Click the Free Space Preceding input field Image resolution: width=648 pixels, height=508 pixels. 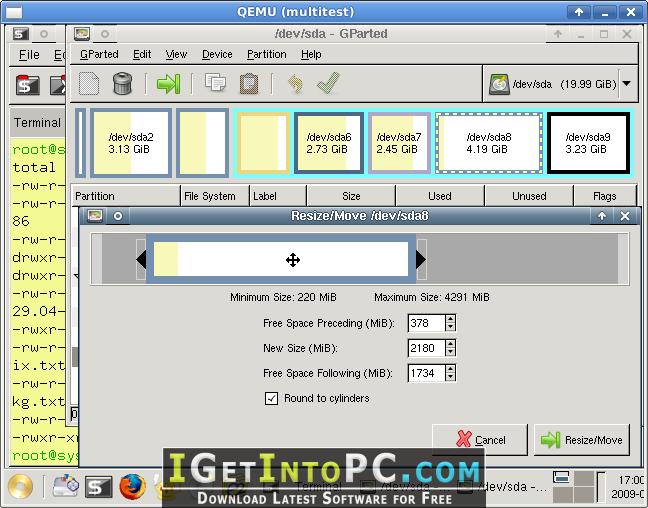click(426, 323)
